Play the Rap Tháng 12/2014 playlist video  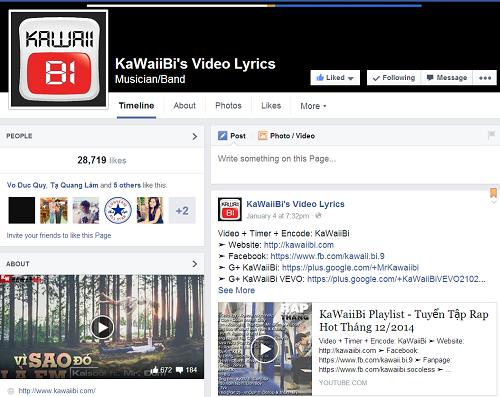265,349
